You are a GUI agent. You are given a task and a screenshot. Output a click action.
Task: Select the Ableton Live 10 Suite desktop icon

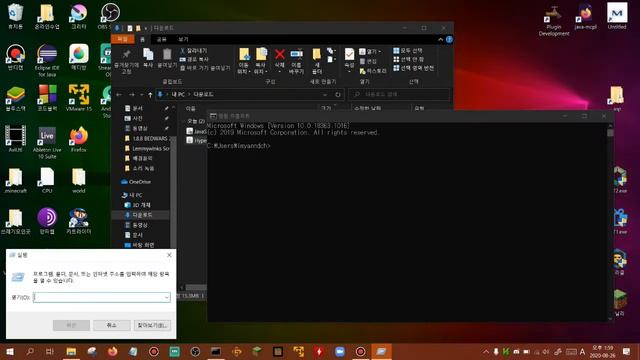pos(47,142)
